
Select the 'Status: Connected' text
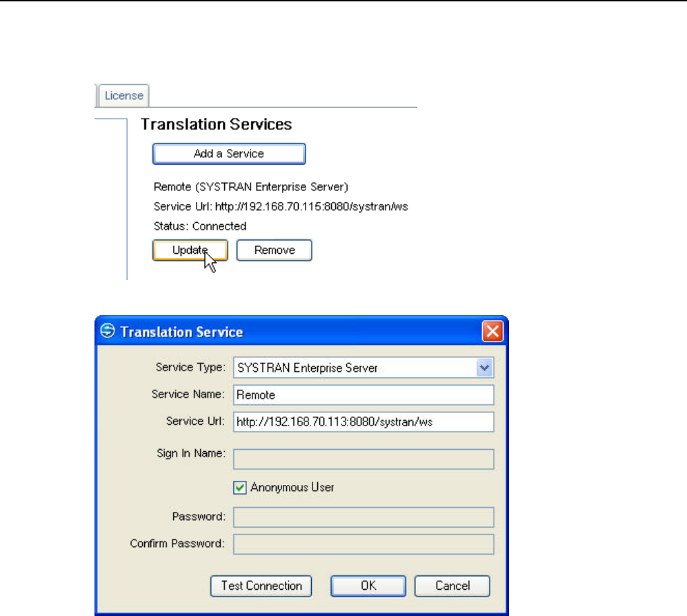(200, 226)
